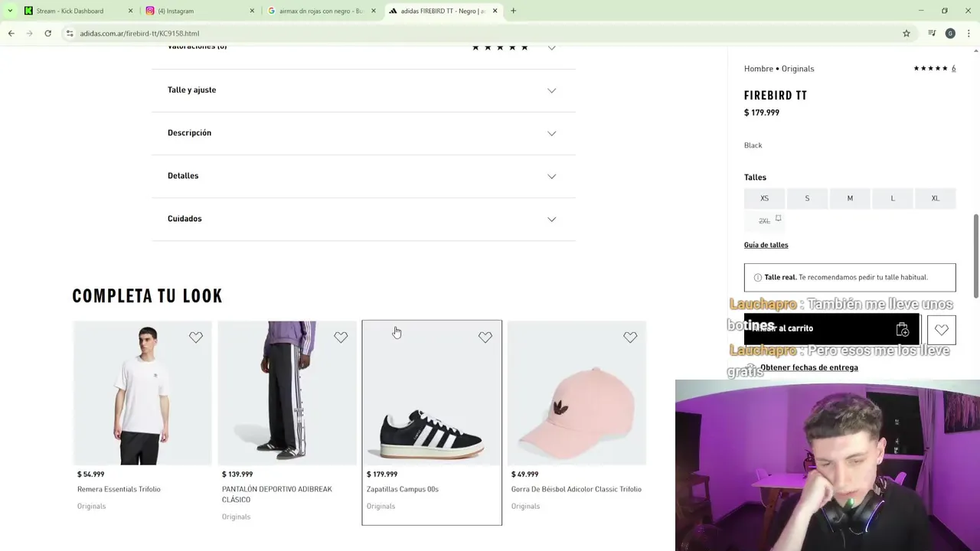
Task: Close the Instagram tab
Action: click(252, 11)
